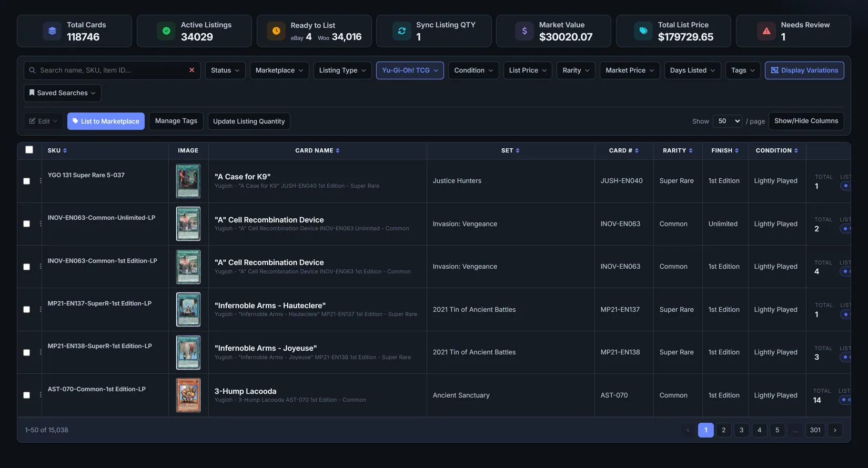
Task: Open the Condition filter dropdown
Action: tap(473, 70)
